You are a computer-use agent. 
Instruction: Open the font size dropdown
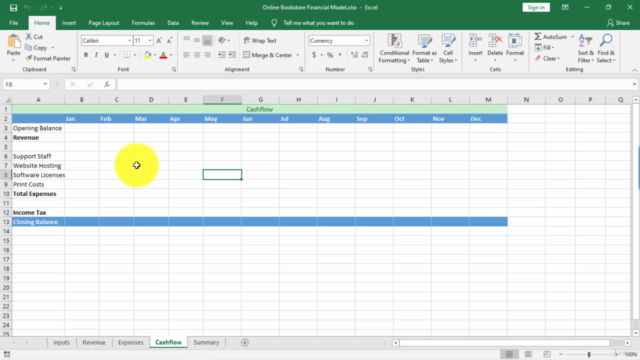[x=150, y=40]
